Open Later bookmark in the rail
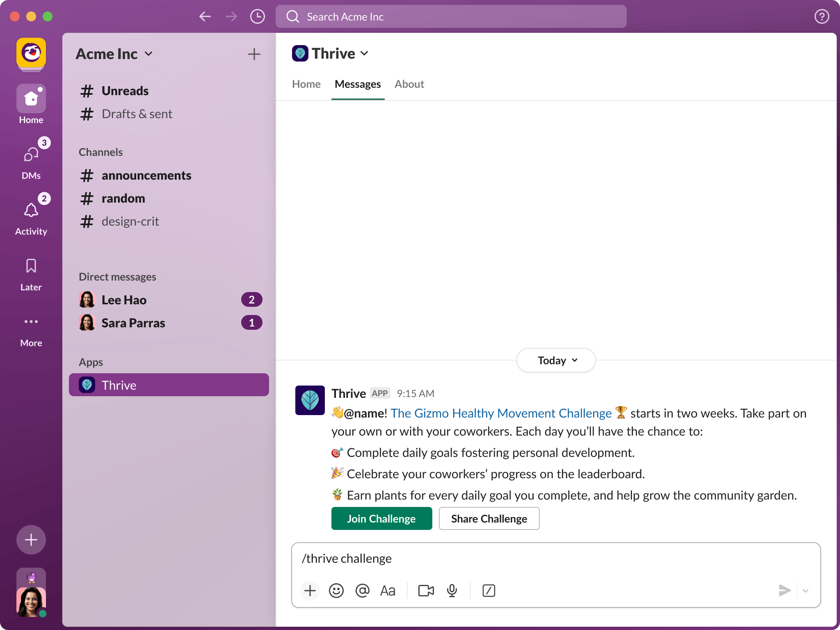 (x=31, y=275)
